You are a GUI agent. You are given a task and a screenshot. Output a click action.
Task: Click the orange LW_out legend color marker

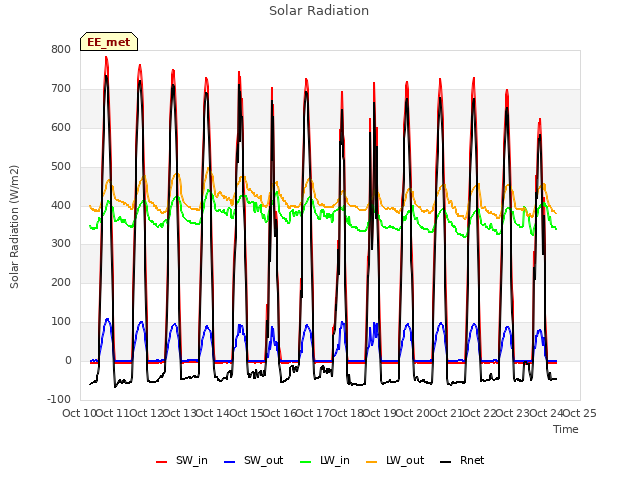[x=372, y=462]
